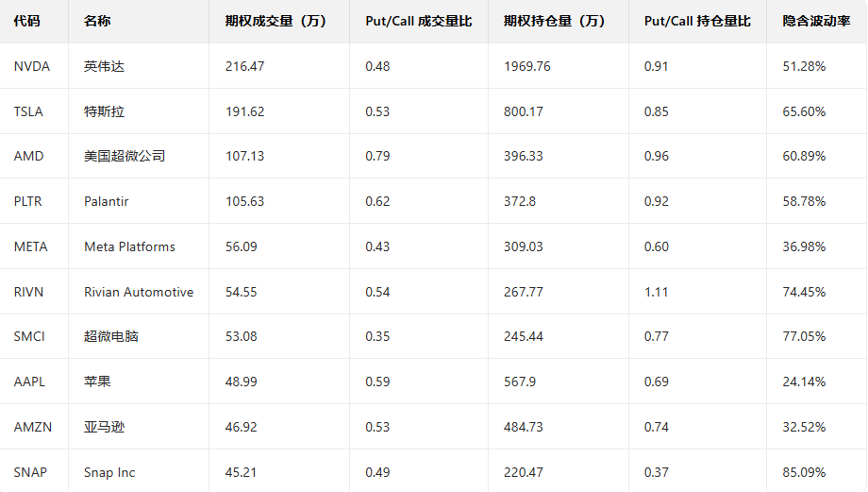Select the Meta Platforms name cell
868x492 pixels.
129,246
